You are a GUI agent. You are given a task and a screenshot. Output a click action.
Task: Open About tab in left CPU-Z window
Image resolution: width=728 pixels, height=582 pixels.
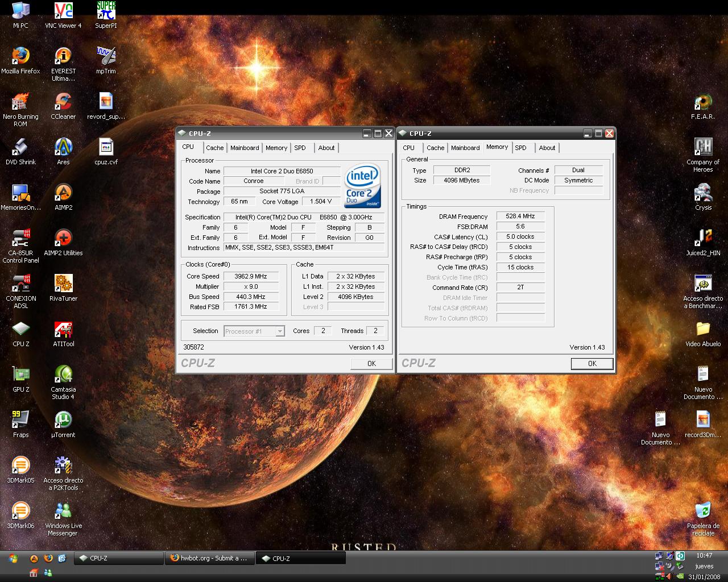[326, 148]
